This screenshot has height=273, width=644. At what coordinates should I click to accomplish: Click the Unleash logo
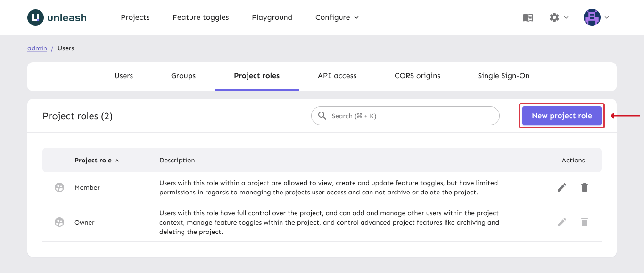point(57,17)
